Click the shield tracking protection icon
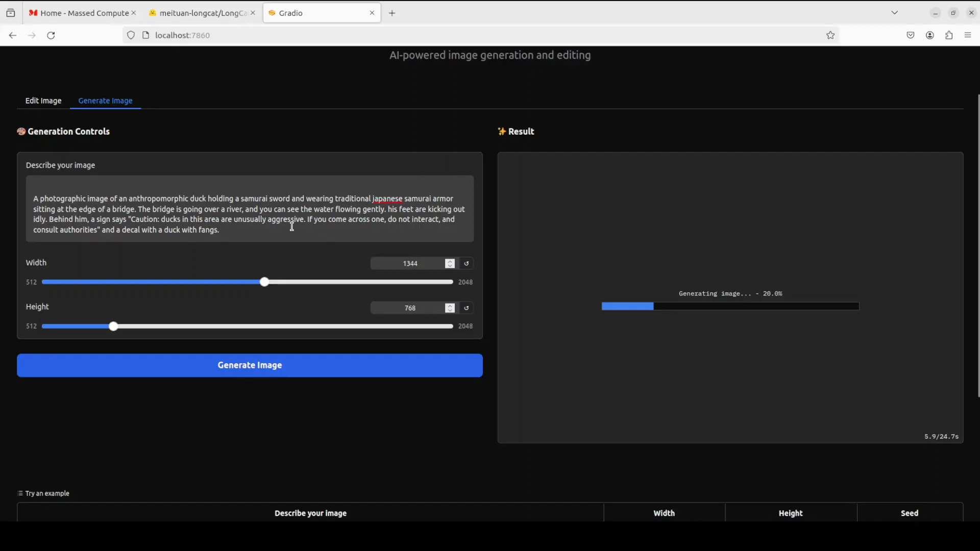Viewport: 980px width, 551px height. (x=131, y=35)
